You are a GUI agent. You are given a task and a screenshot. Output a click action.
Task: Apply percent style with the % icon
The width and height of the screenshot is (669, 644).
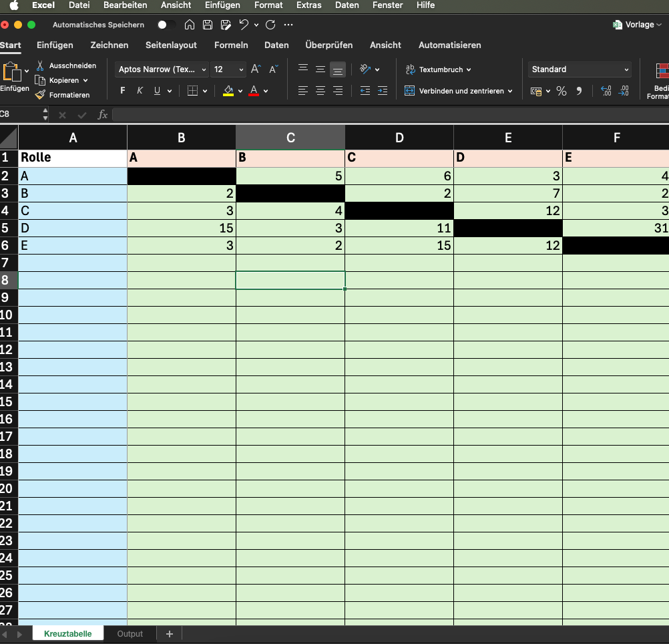[x=562, y=91]
